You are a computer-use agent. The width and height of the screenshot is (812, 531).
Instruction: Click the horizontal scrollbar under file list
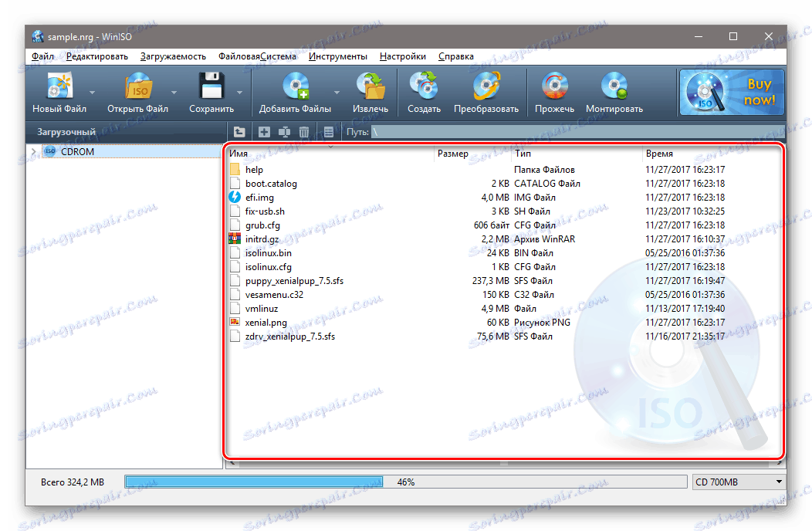click(x=504, y=463)
